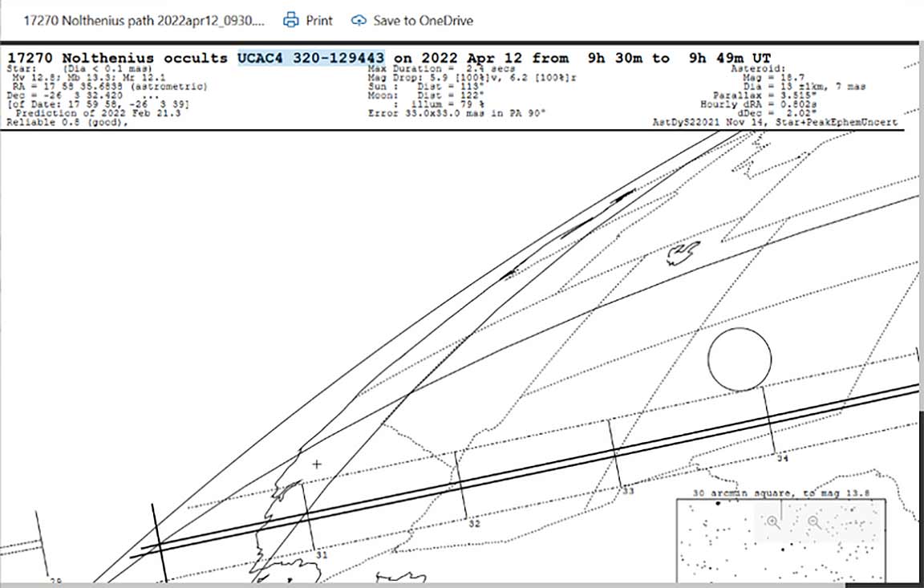The width and height of the screenshot is (924, 588).
Task: Click the file name '17270 Nolthenius path 2022apr12_0930....'
Action: tap(144, 21)
